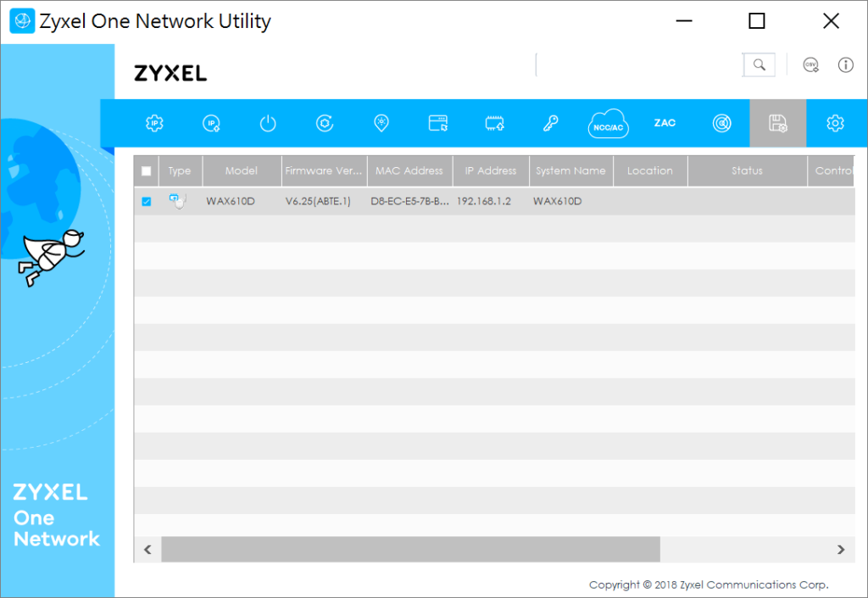This screenshot has height=598, width=868.
Task: Click the Renew IP Address icon
Action: pyautogui.click(x=211, y=123)
